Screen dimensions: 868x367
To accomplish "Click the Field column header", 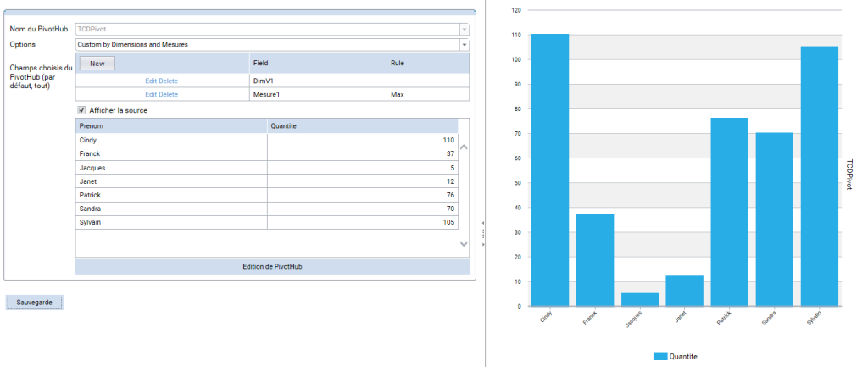I will [x=318, y=63].
